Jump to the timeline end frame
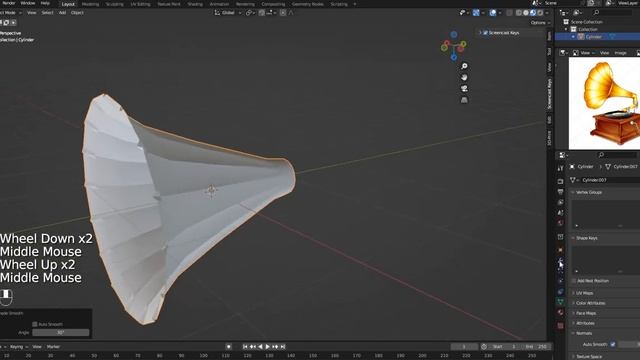640x360 pixels. tap(283, 347)
